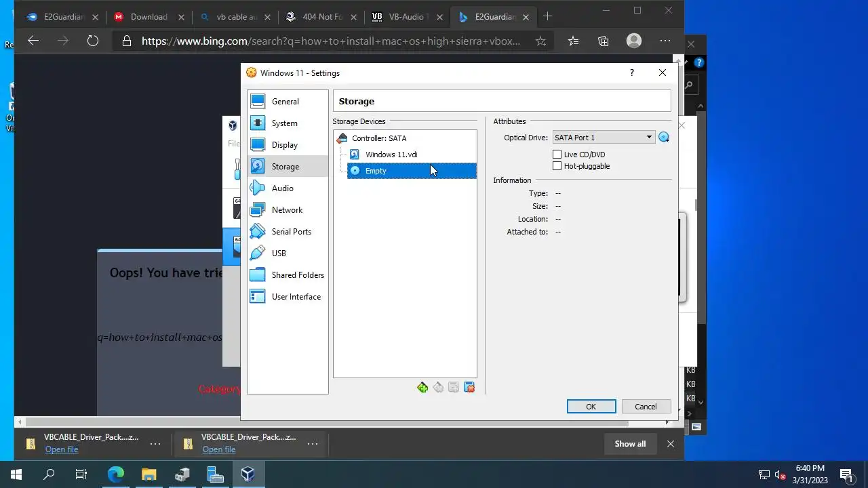Open Display settings category

[288, 145]
